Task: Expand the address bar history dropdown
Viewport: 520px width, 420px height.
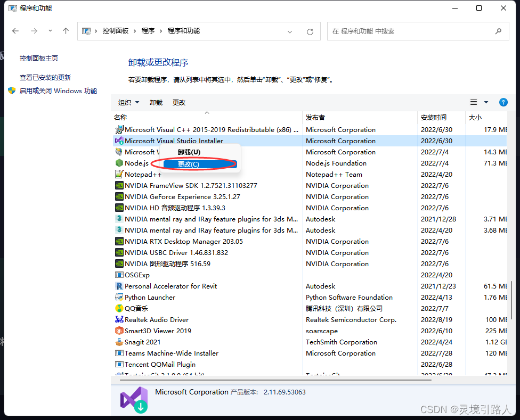Action: (290, 32)
